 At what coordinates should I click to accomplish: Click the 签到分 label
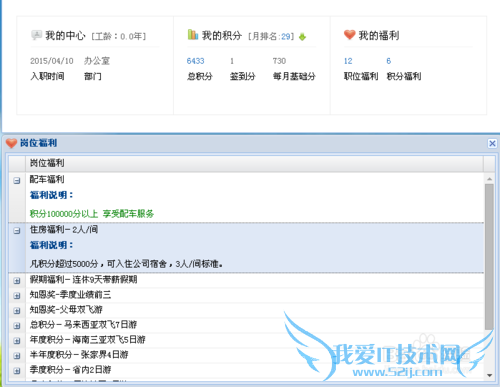tap(243, 76)
